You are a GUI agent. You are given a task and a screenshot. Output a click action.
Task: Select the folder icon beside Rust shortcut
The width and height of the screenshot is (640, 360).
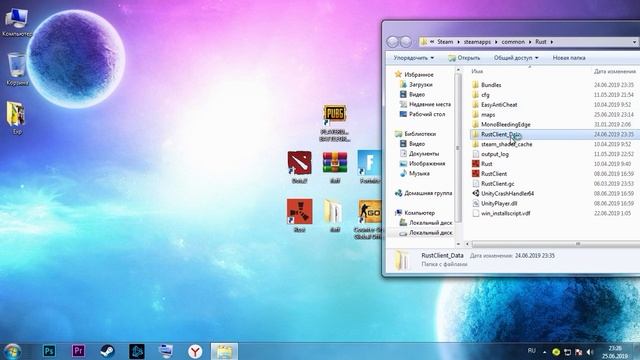(x=335, y=215)
